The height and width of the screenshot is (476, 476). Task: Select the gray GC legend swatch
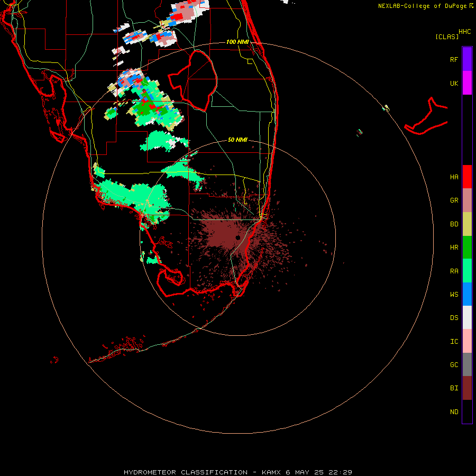pyautogui.click(x=467, y=364)
